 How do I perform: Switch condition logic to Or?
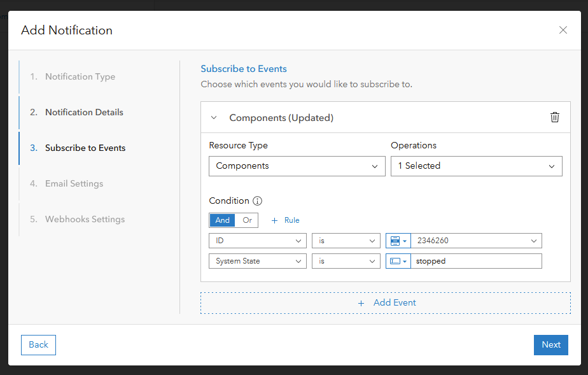[247, 220]
